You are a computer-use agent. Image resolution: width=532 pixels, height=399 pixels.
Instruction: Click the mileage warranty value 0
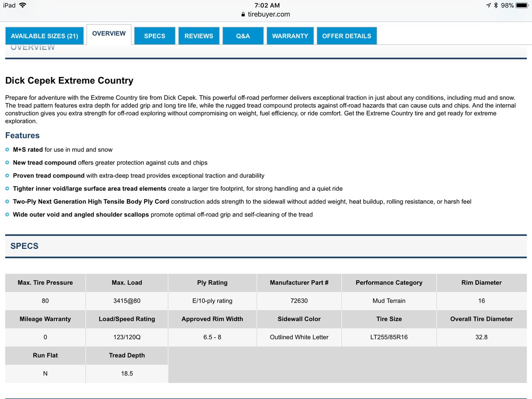click(45, 337)
